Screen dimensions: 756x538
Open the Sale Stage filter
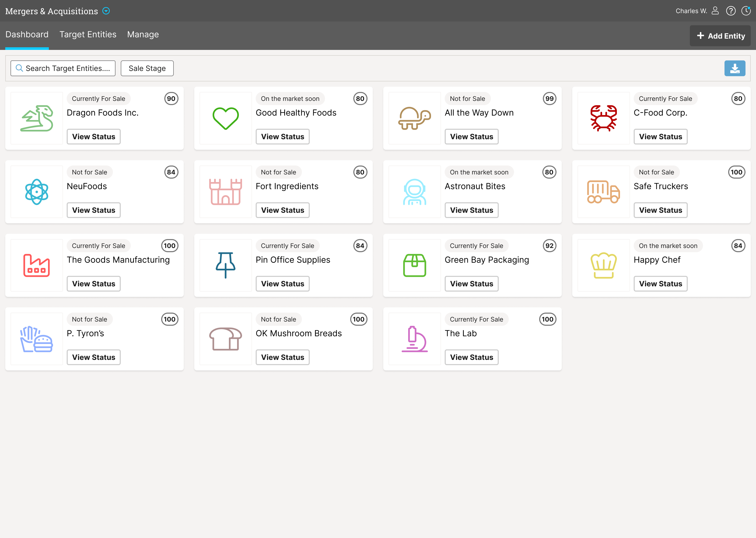click(147, 68)
